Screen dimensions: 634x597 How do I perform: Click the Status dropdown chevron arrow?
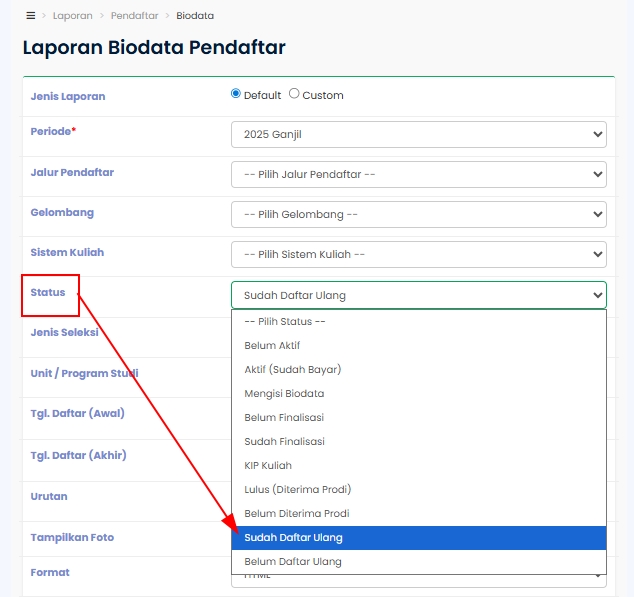[x=598, y=295]
